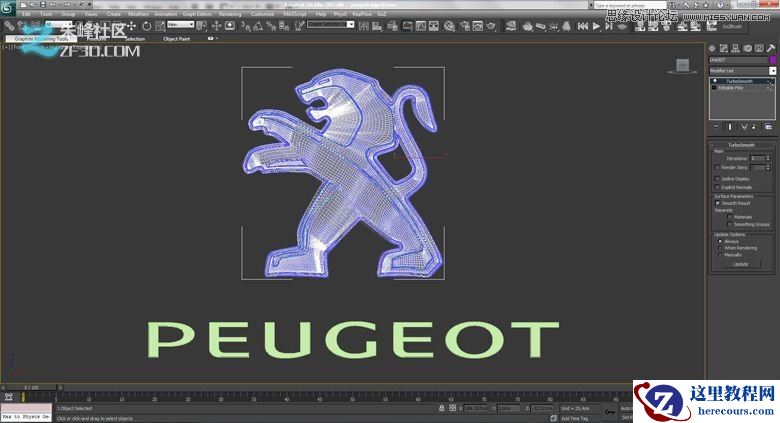Screen dimensions: 780x423
Task: Toggle the 3D Snaps icon
Action: pos(246,26)
